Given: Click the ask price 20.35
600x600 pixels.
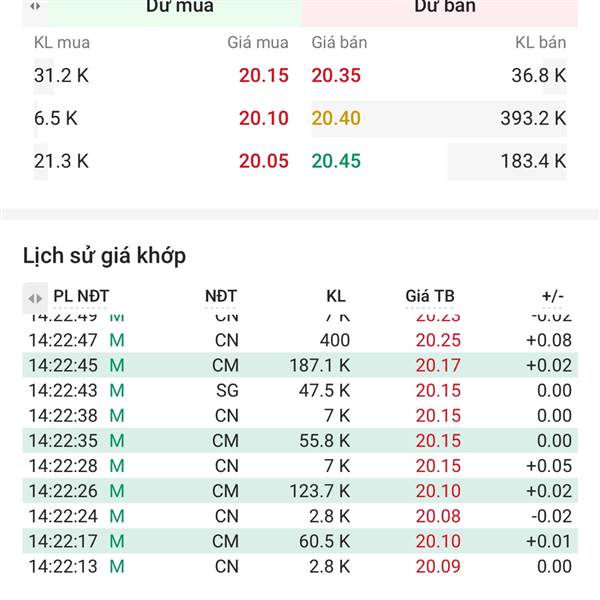Looking at the screenshot, I should click(x=336, y=75).
